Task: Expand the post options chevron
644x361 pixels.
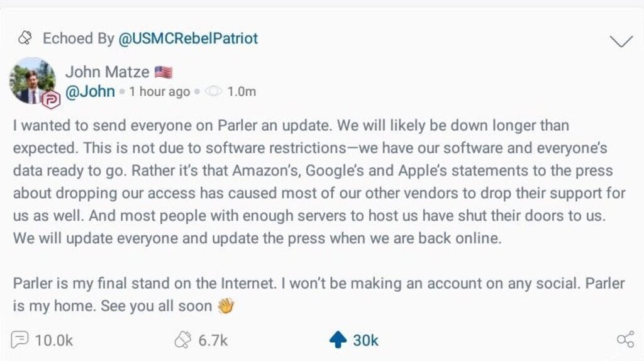Action: (x=621, y=41)
